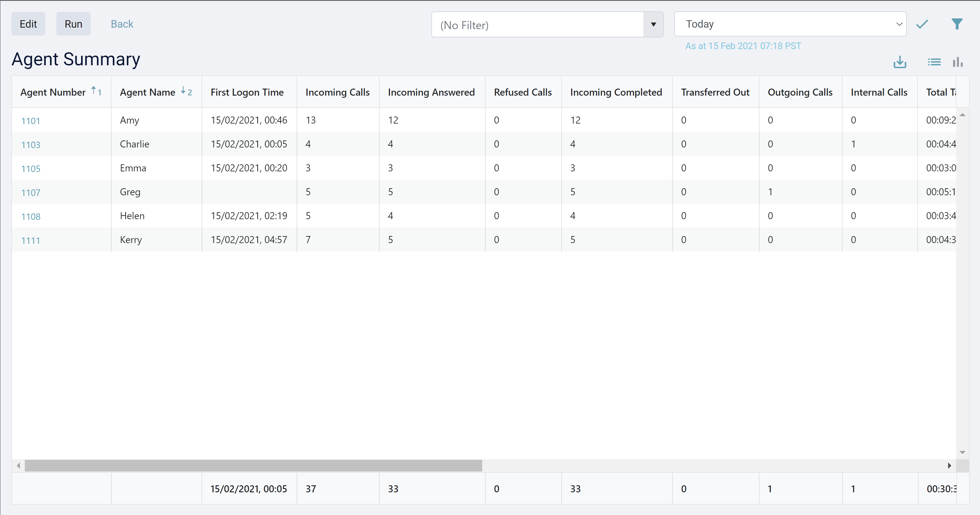Open the Today date range dropdown
This screenshot has height=515, width=980.
point(899,24)
